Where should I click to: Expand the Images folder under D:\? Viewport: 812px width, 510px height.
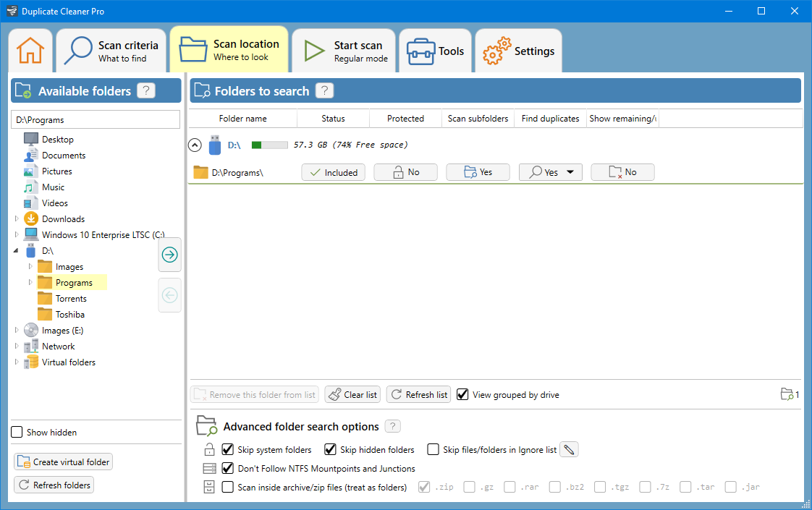[30, 267]
